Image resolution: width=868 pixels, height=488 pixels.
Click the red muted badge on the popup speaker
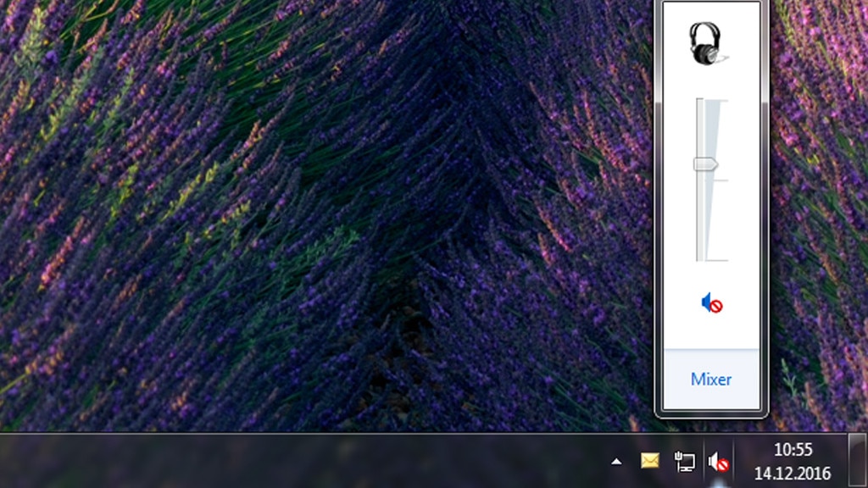pyautogui.click(x=716, y=306)
